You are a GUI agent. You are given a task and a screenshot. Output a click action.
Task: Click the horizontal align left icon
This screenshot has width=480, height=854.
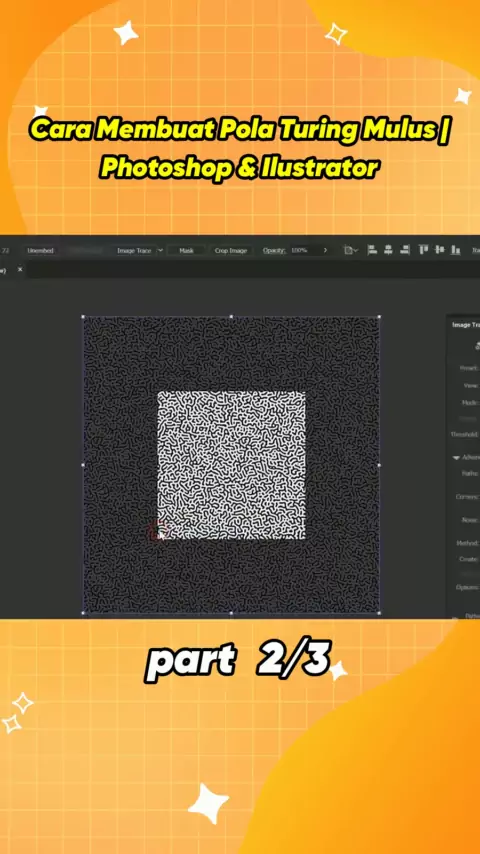click(x=373, y=250)
